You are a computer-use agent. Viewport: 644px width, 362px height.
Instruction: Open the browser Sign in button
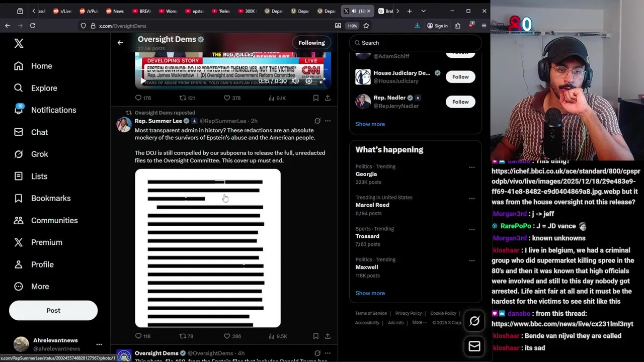(437, 26)
